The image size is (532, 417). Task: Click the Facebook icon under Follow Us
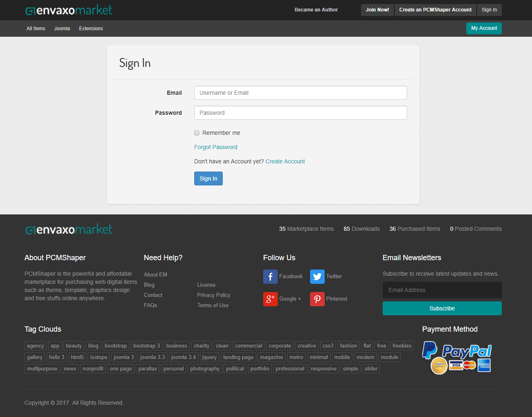click(270, 277)
